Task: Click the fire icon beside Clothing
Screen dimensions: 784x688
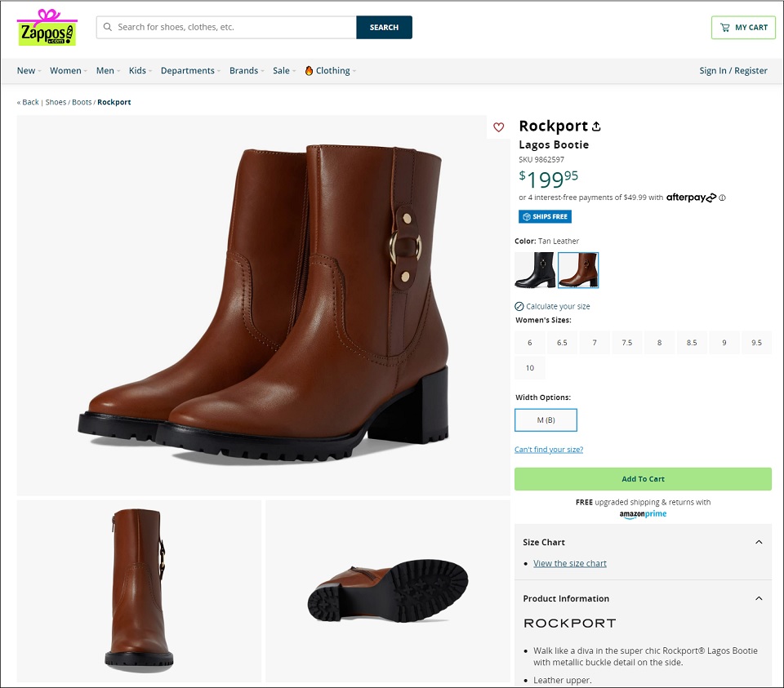Action: [309, 70]
